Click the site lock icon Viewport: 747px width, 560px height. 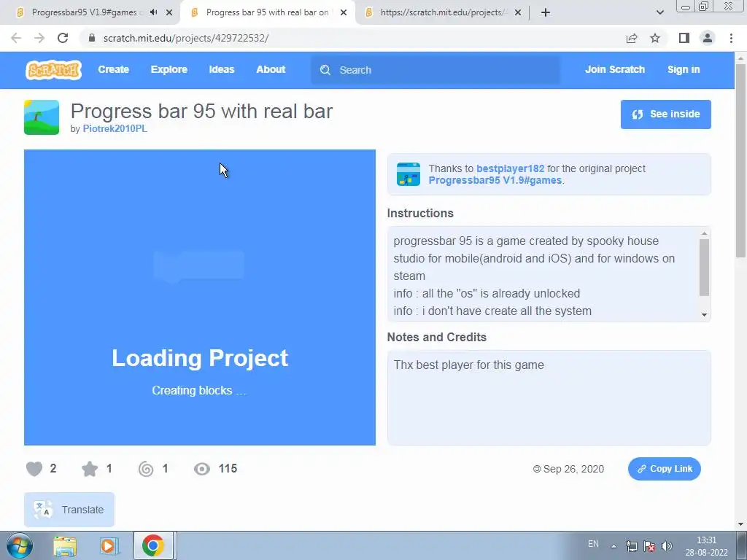click(92, 38)
